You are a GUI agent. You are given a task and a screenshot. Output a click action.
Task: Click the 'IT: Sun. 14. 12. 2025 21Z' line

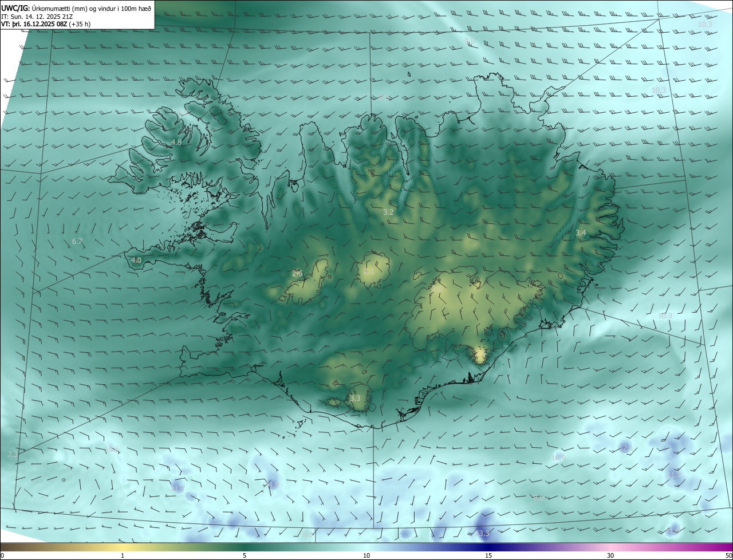pyautogui.click(x=37, y=16)
